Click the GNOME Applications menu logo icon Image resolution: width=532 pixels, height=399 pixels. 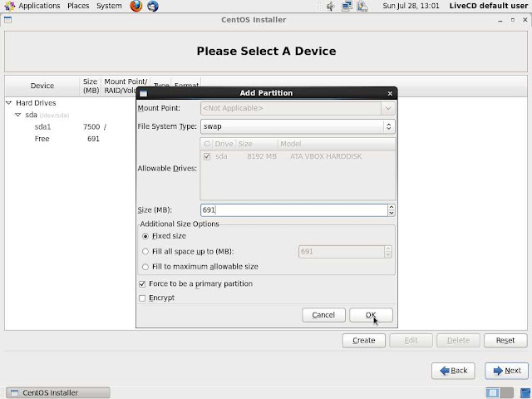point(9,6)
